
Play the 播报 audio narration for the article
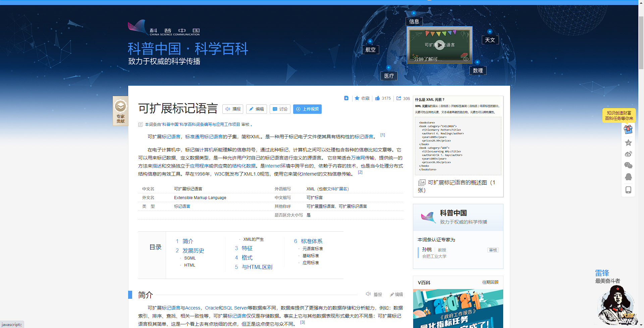[233, 109]
